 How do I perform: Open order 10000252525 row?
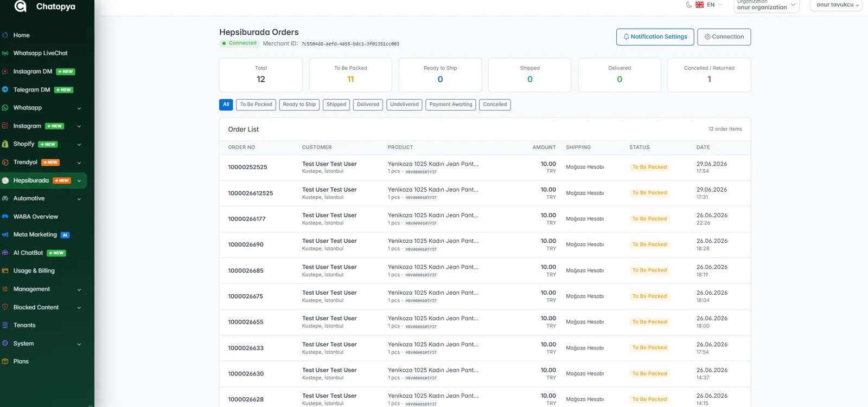(485, 167)
